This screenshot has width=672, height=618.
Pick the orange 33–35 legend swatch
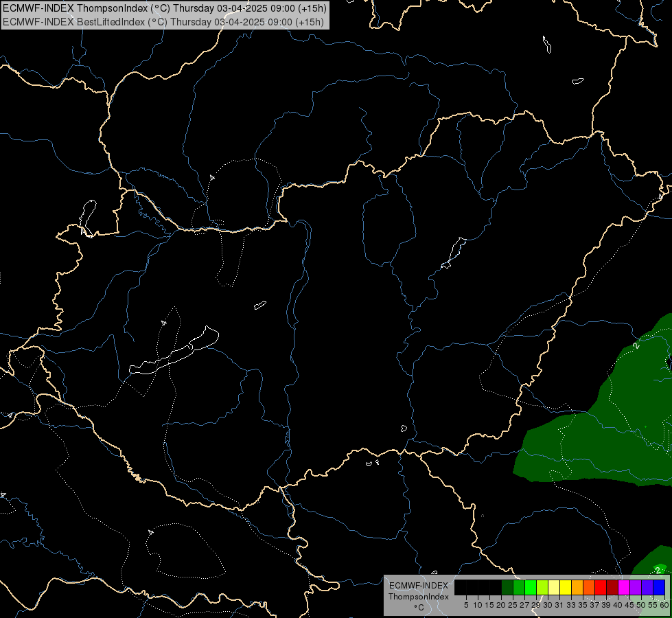[577, 587]
